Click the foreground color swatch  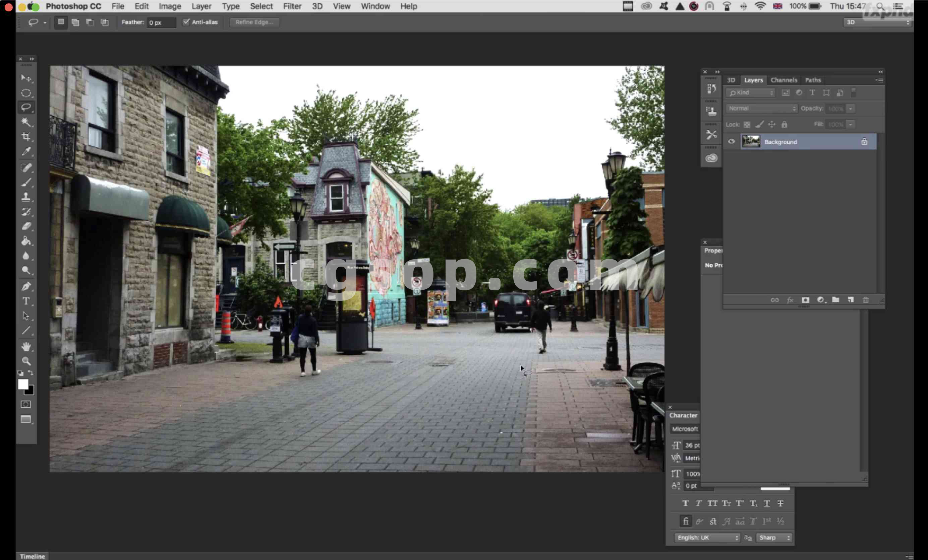click(23, 384)
